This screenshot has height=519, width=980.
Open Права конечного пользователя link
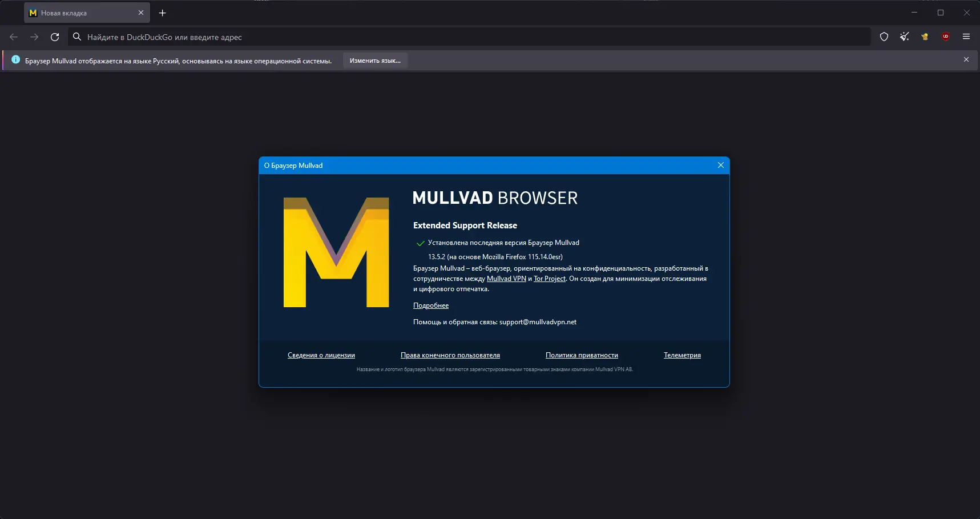coord(450,355)
